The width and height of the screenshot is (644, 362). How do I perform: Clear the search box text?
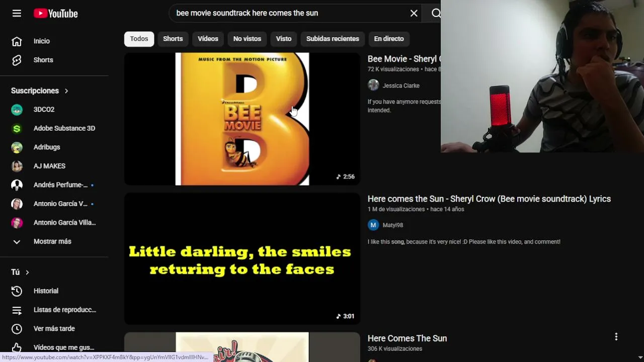[x=414, y=13]
